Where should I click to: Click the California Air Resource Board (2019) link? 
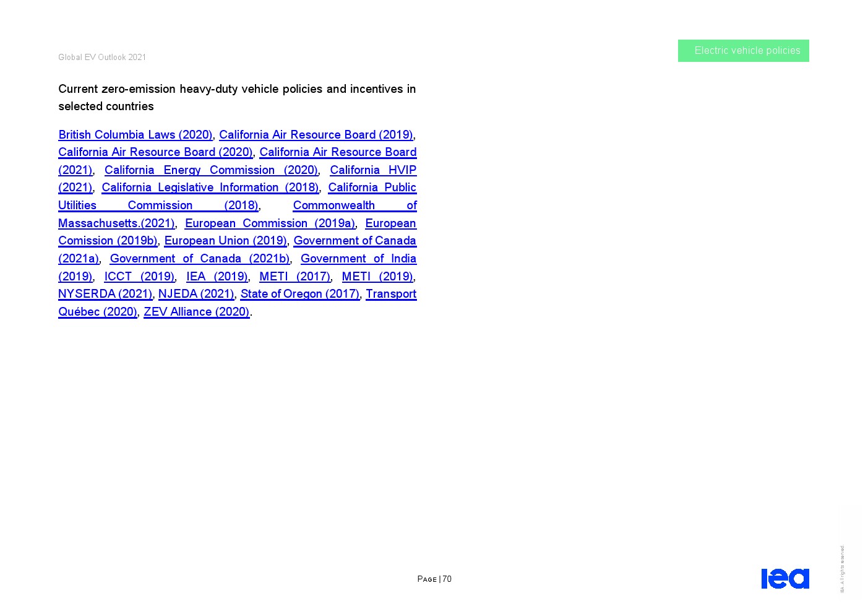[x=316, y=135]
